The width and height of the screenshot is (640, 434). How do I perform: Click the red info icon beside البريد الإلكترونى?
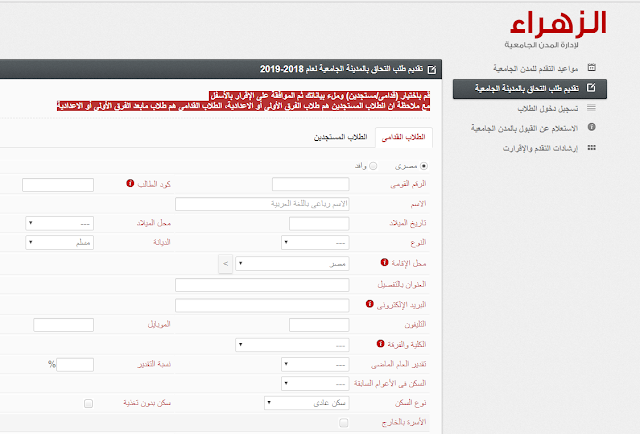click(370, 304)
